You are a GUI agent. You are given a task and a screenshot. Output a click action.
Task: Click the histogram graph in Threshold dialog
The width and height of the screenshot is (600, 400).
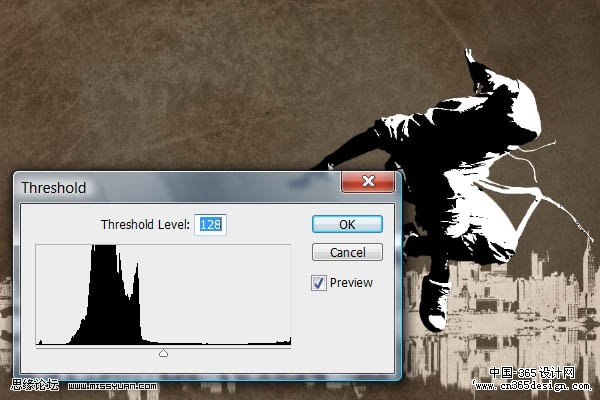click(163, 295)
